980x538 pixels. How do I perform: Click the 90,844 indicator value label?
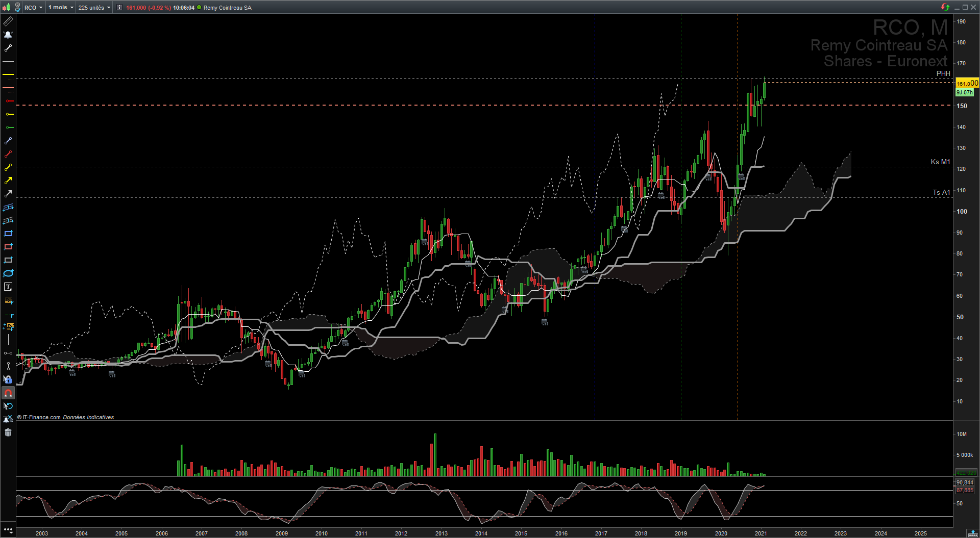pyautogui.click(x=965, y=482)
